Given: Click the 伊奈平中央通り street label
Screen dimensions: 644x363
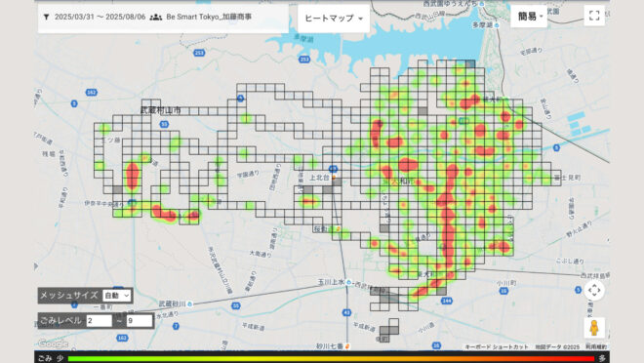Looking at the screenshot, I should tap(103, 203).
